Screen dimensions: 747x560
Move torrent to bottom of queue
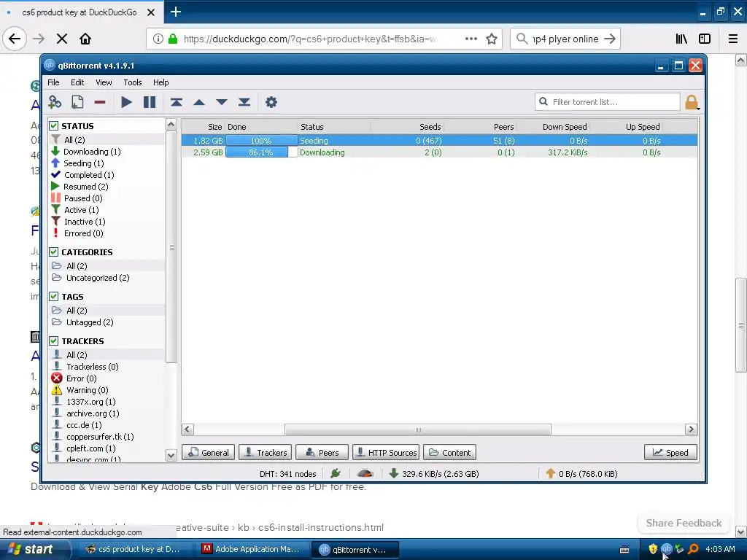[244, 102]
